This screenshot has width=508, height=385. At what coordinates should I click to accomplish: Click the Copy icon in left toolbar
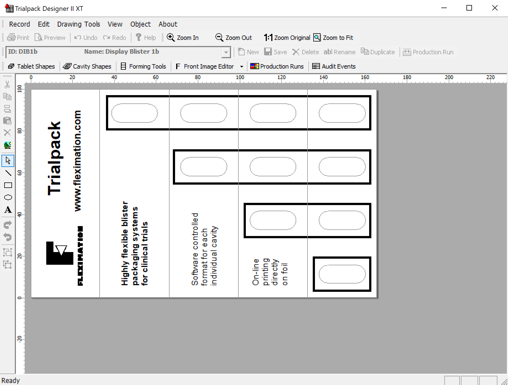coord(7,97)
